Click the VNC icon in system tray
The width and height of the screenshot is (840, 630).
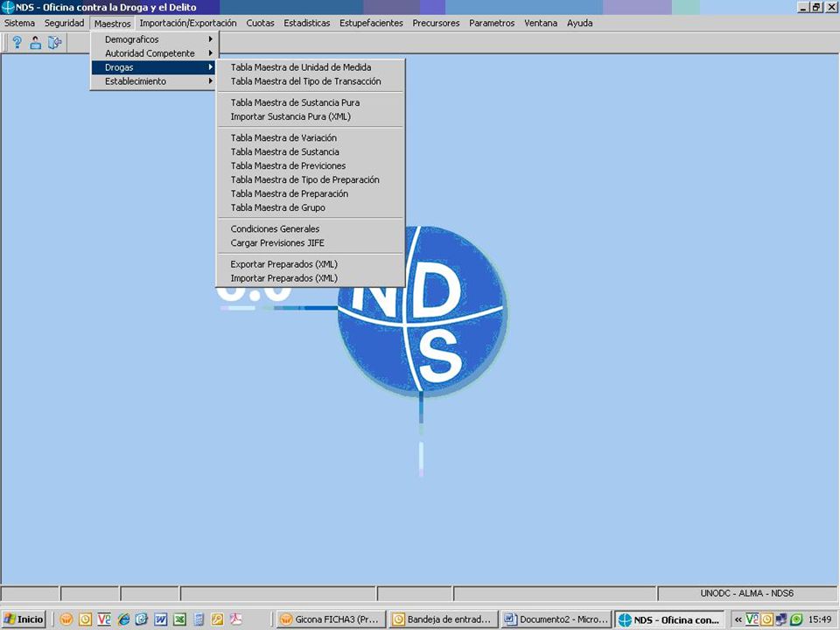tap(752, 619)
